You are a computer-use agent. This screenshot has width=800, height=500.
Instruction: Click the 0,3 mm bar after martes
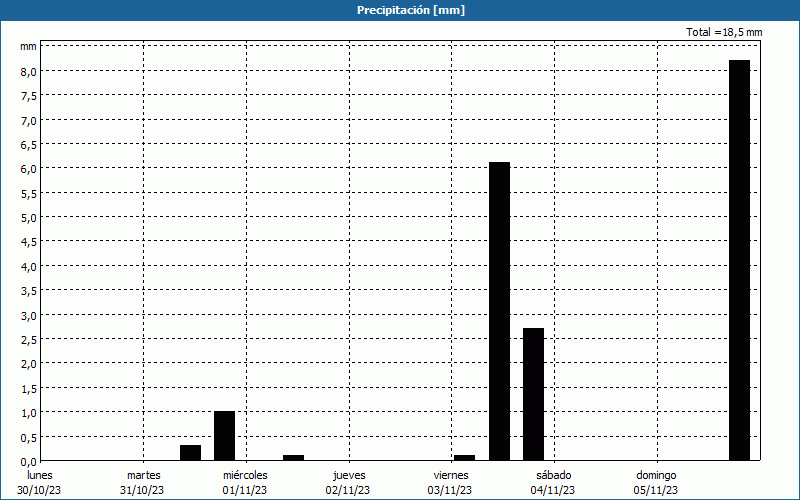tap(190, 453)
